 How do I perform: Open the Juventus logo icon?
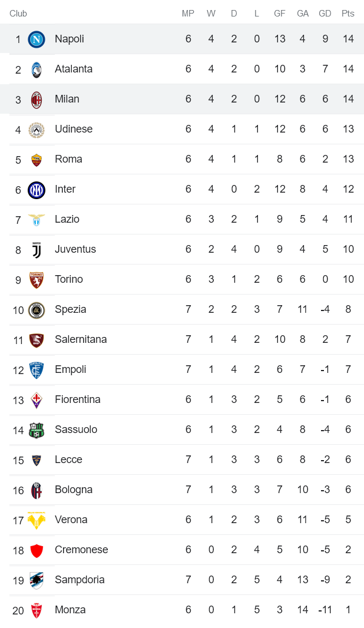point(37,250)
